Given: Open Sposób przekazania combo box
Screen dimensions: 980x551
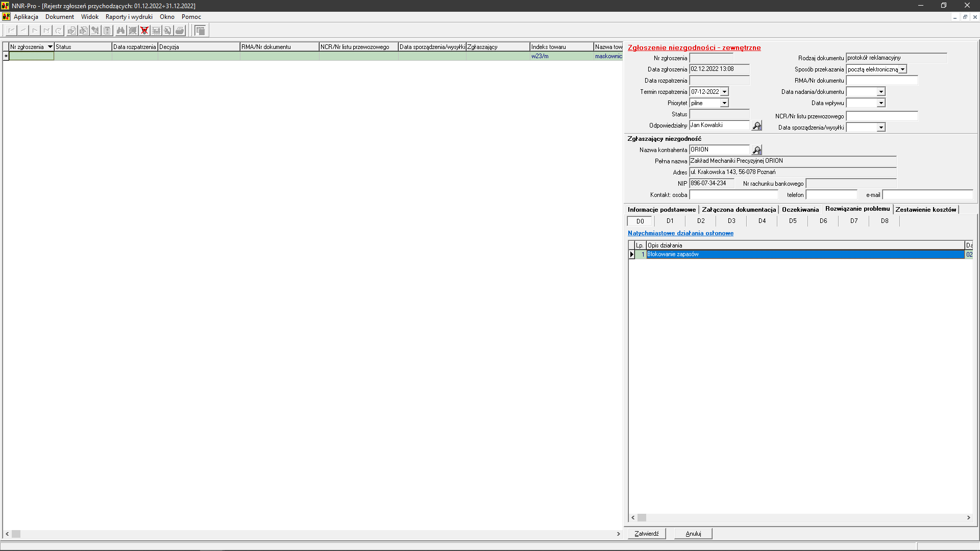Looking at the screenshot, I should (x=902, y=69).
